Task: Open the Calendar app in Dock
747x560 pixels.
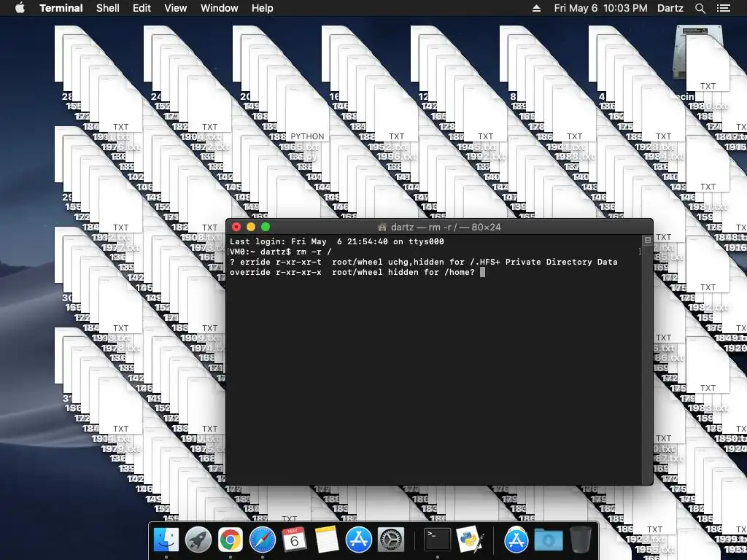Action: pos(295,540)
